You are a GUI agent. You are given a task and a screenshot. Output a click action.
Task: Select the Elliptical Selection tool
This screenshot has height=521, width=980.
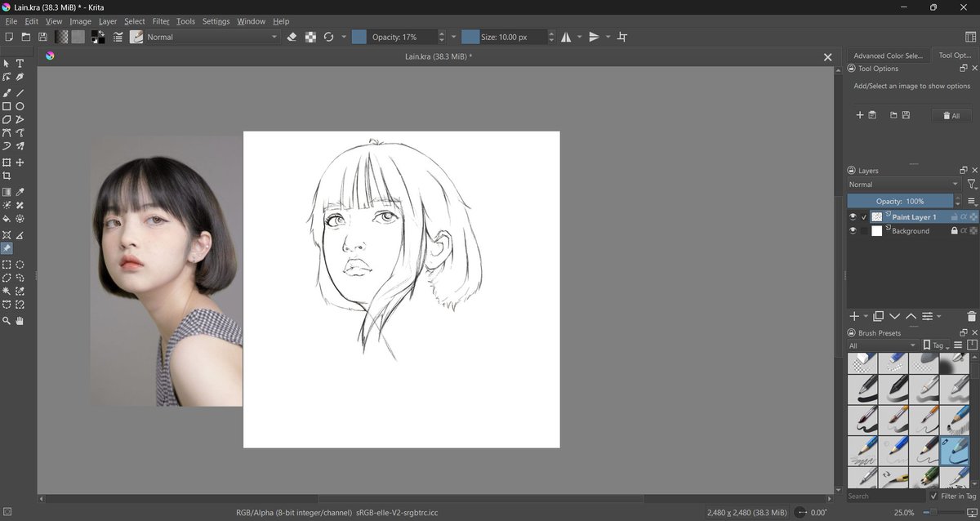click(20, 265)
